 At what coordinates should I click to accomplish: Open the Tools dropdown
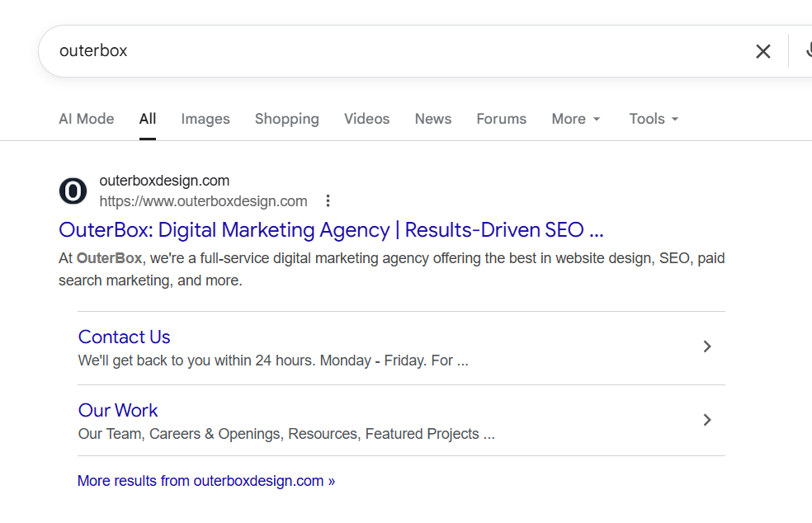pos(654,119)
